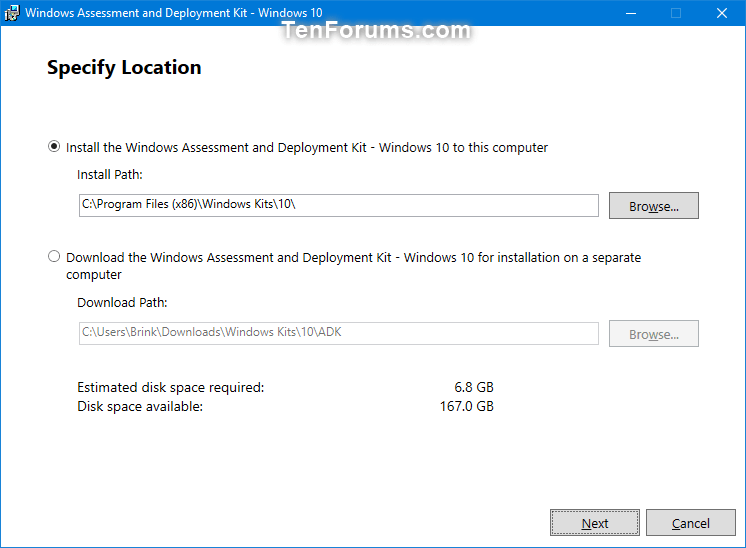Click the window title text in title bar
Viewport: 746px width, 548px height.
[174, 13]
